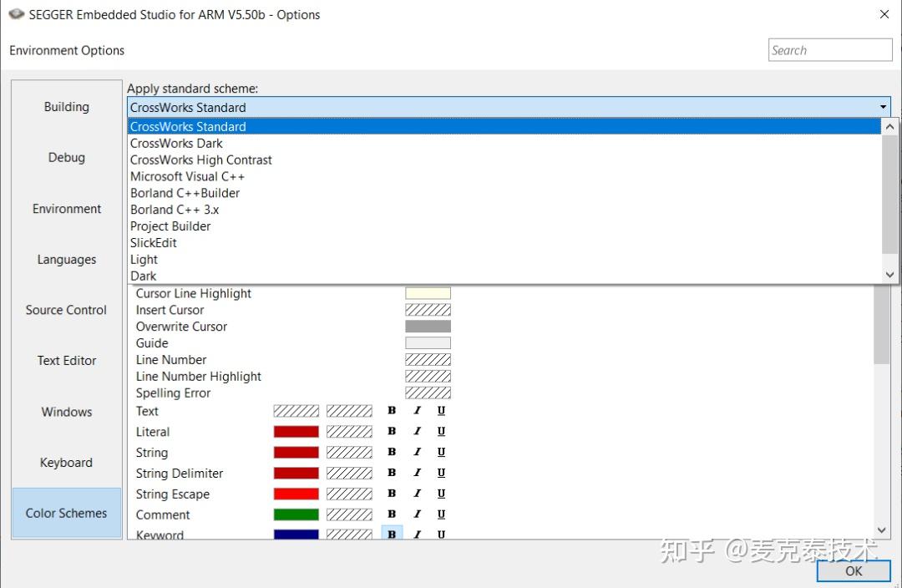Toggle bold for the Text style
902x588 pixels.
(392, 410)
